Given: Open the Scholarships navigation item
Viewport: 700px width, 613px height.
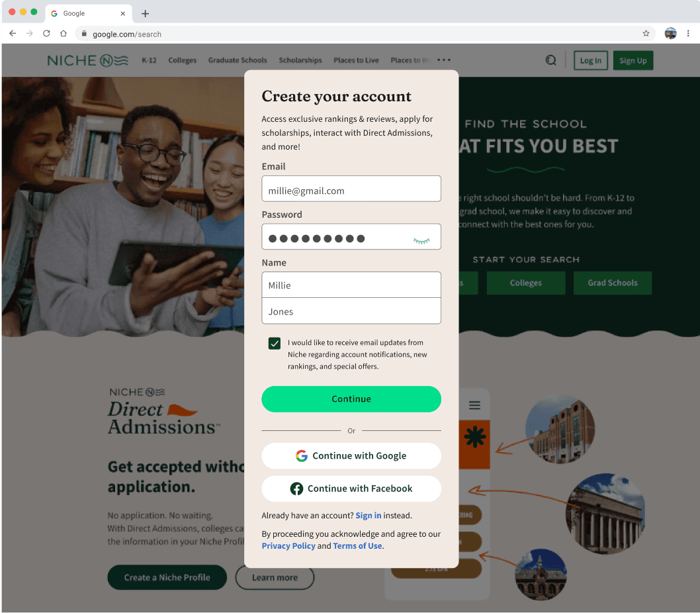Looking at the screenshot, I should (x=300, y=60).
